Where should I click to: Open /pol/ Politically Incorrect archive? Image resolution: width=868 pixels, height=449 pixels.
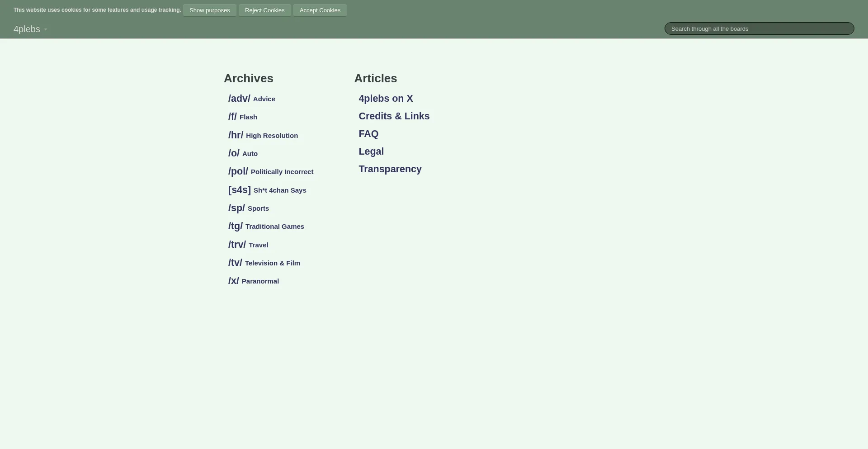[x=271, y=171]
